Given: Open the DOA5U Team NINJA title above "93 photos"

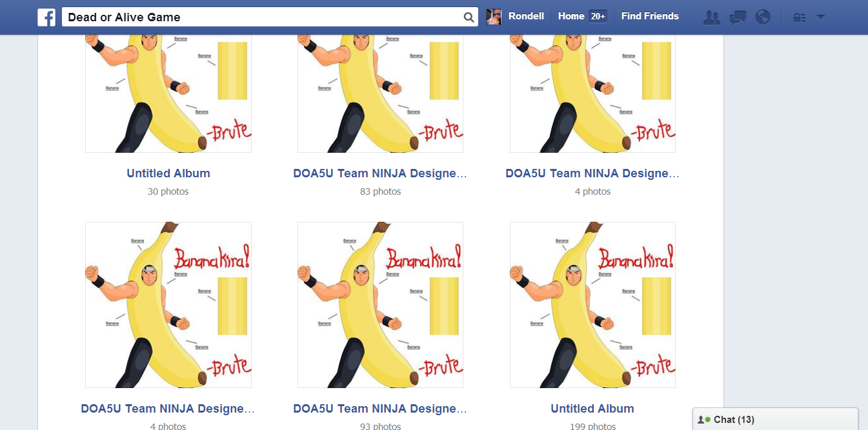Looking at the screenshot, I should click(x=380, y=409).
